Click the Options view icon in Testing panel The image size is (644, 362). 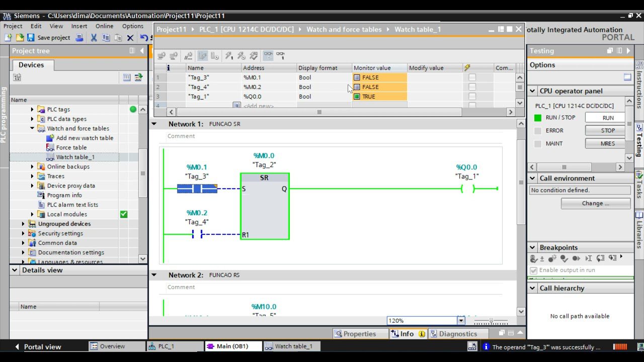coord(627,77)
